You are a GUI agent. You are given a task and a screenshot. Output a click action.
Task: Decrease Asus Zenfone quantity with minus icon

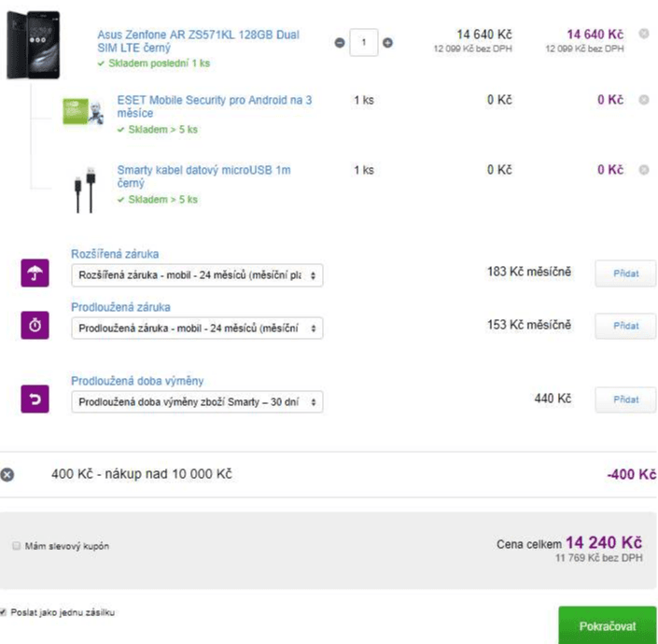tap(340, 42)
